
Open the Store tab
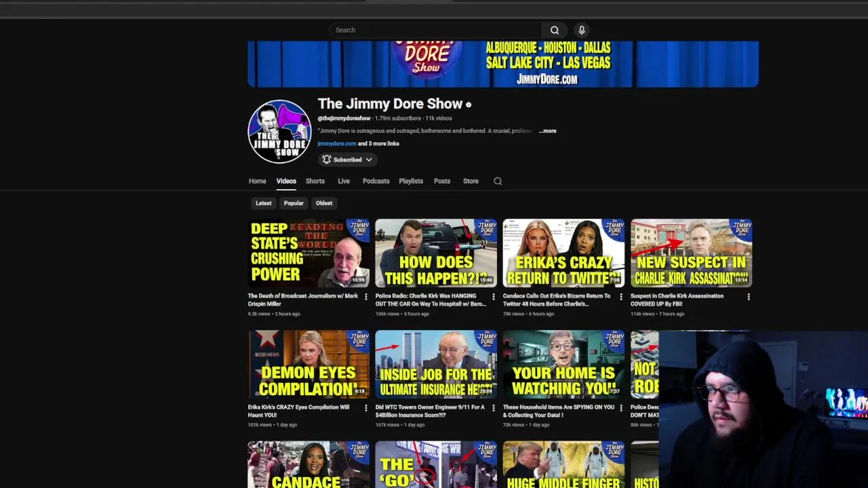point(471,181)
